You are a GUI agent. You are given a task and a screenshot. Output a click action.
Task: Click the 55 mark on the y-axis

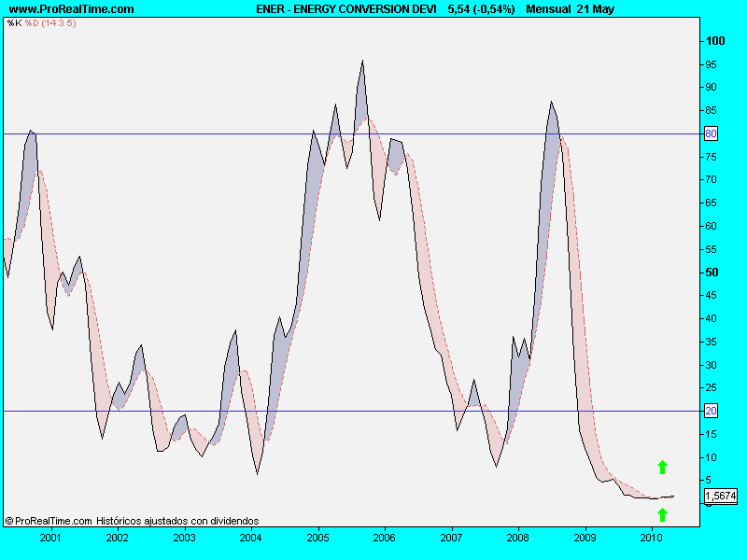tap(711, 249)
